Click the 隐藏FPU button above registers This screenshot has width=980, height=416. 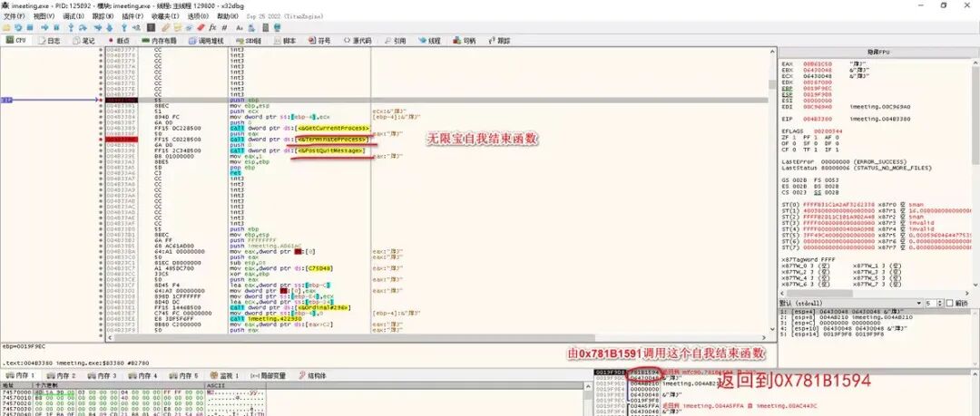pyautogui.click(x=877, y=51)
